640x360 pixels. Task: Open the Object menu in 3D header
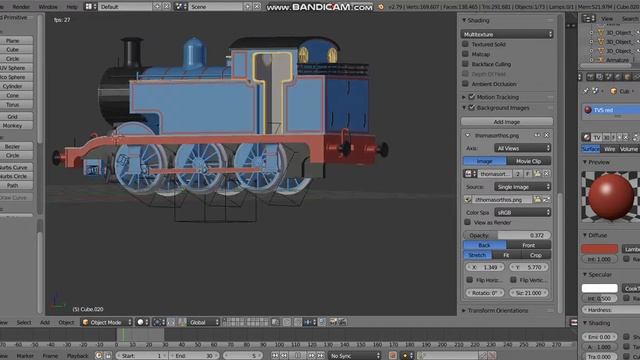(x=66, y=322)
